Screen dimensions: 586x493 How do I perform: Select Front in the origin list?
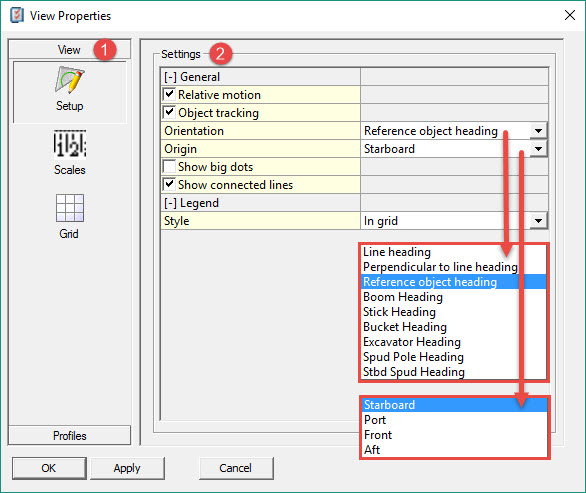coord(454,435)
